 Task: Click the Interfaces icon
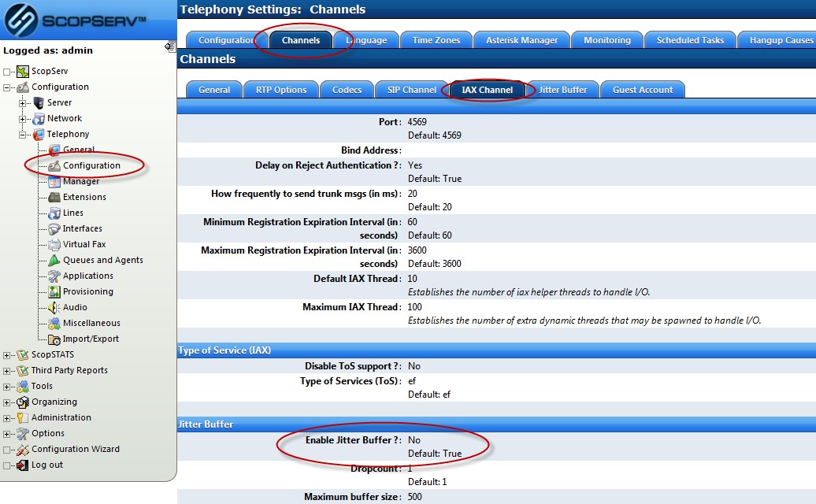(54, 229)
